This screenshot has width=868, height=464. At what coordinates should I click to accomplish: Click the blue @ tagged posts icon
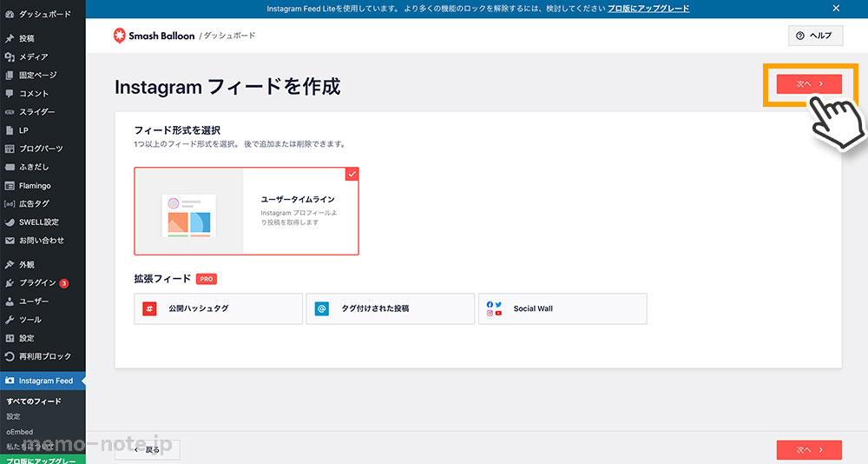pyautogui.click(x=322, y=308)
